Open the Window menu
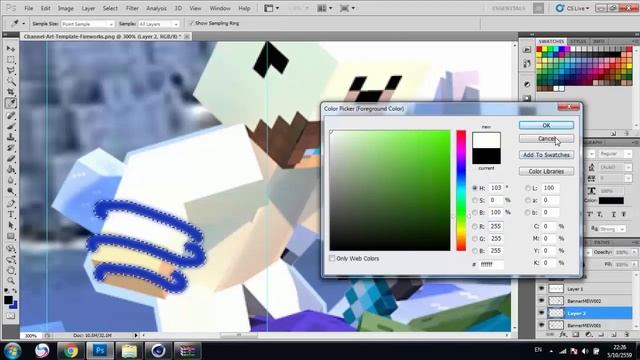 220,8
